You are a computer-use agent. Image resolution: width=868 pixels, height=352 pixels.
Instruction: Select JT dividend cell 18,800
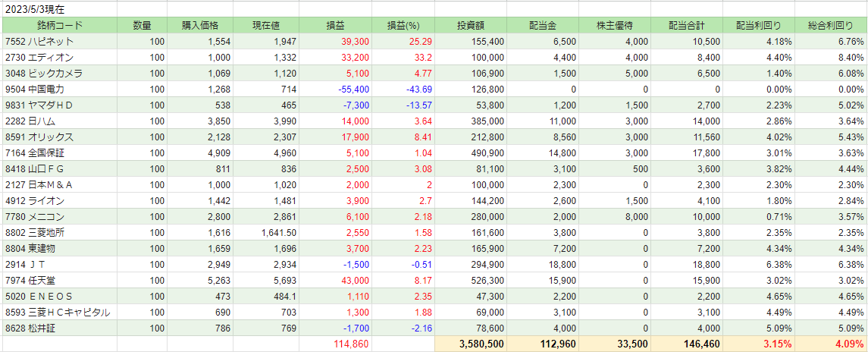[543, 264]
